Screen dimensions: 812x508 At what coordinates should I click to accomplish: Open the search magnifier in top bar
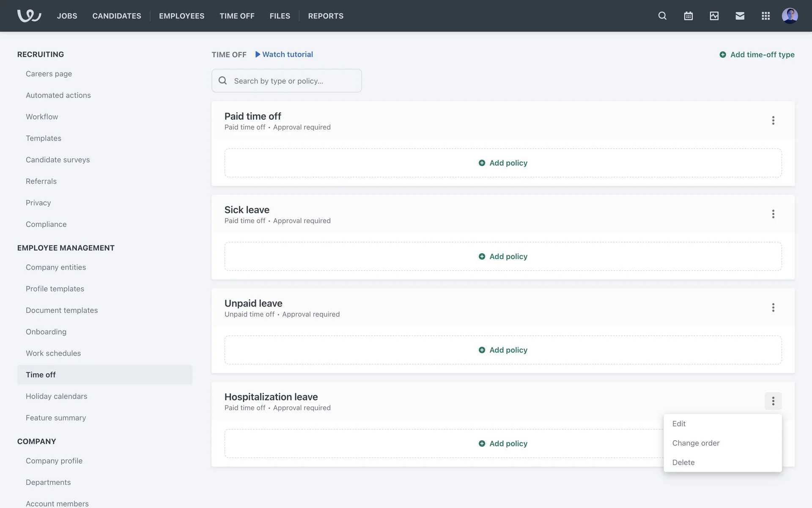point(662,16)
